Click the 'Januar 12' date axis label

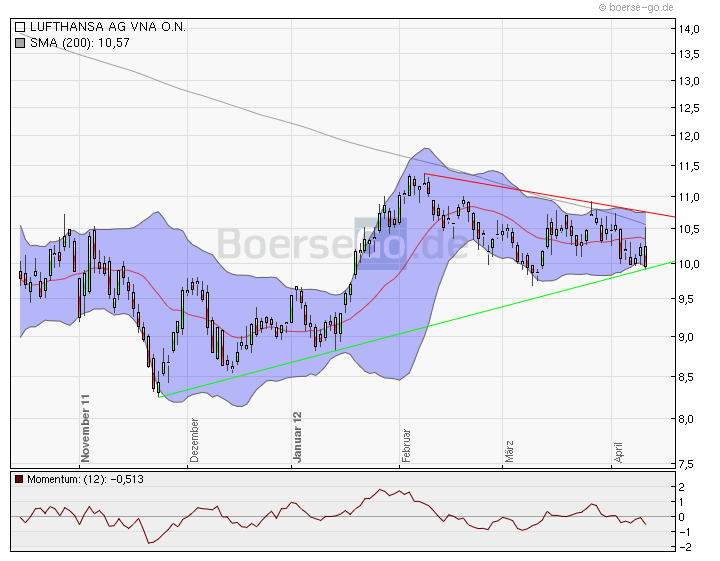point(298,437)
